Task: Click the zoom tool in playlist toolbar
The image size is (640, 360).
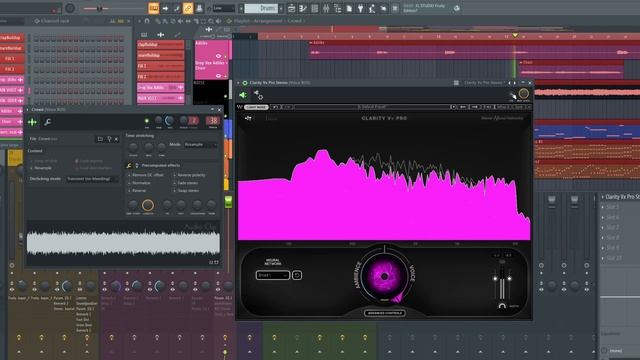Action: (211, 21)
